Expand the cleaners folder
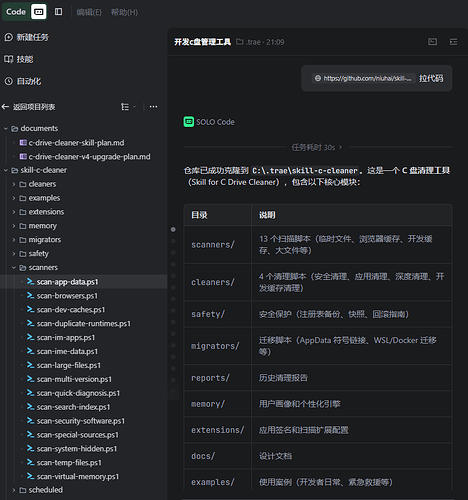The height and width of the screenshot is (500, 468). pyautogui.click(x=14, y=184)
